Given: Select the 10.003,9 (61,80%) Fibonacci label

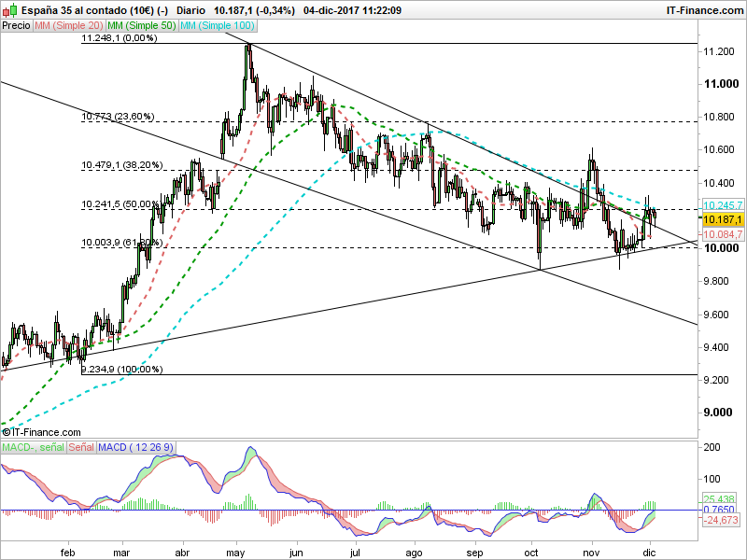Looking at the screenshot, I should point(122,243).
